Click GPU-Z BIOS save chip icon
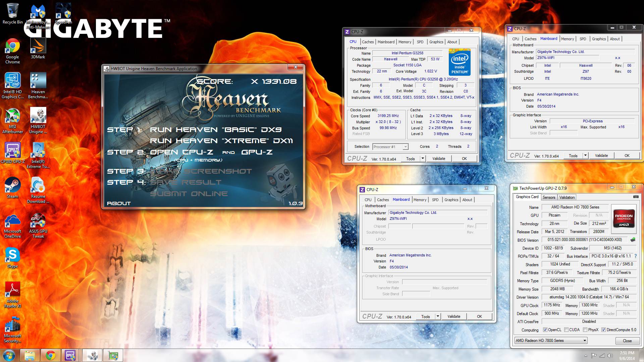This screenshot has width=644, height=362. pos(633,240)
